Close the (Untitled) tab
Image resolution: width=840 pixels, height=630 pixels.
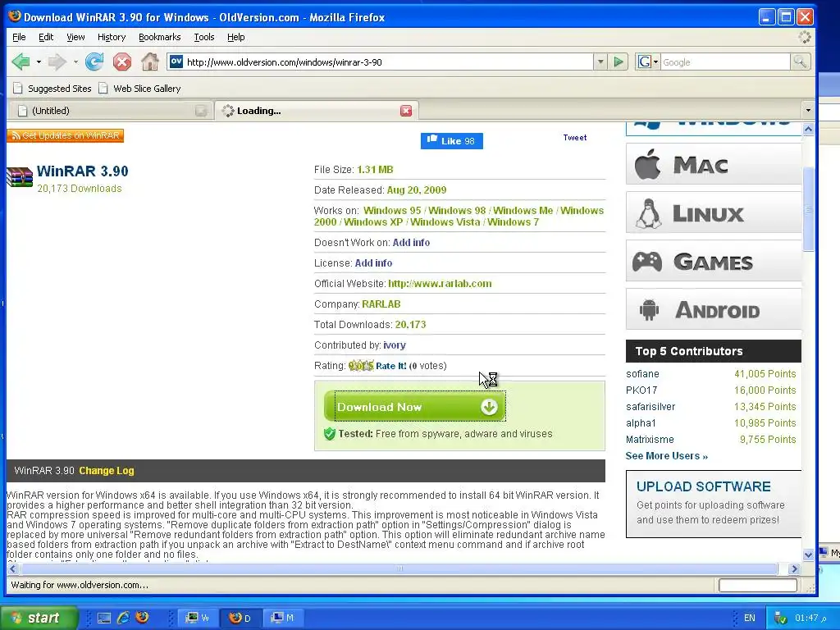[201, 111]
